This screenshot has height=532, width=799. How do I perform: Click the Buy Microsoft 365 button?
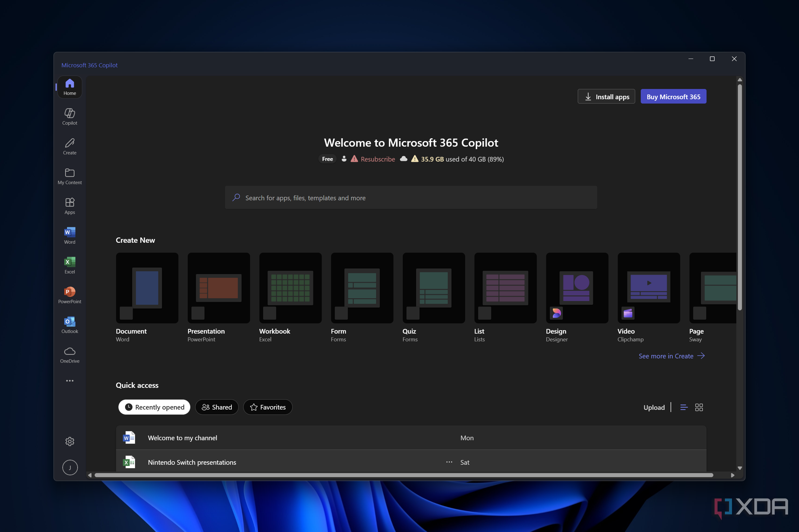pyautogui.click(x=673, y=97)
